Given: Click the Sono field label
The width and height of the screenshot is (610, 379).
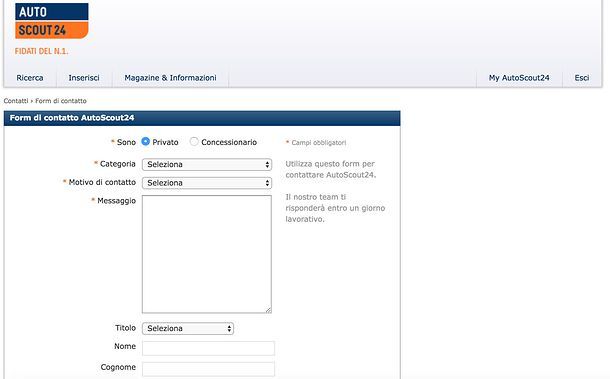Looking at the screenshot, I should click(126, 142).
